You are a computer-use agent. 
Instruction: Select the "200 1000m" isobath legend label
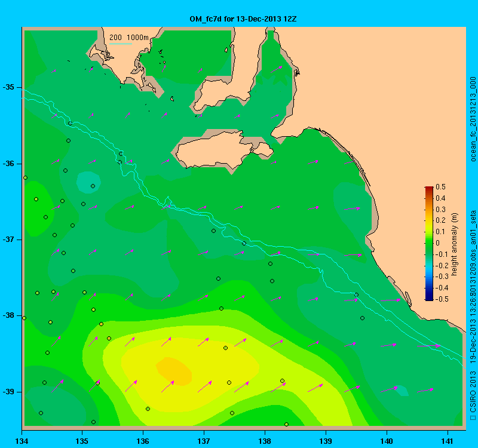click(129, 38)
